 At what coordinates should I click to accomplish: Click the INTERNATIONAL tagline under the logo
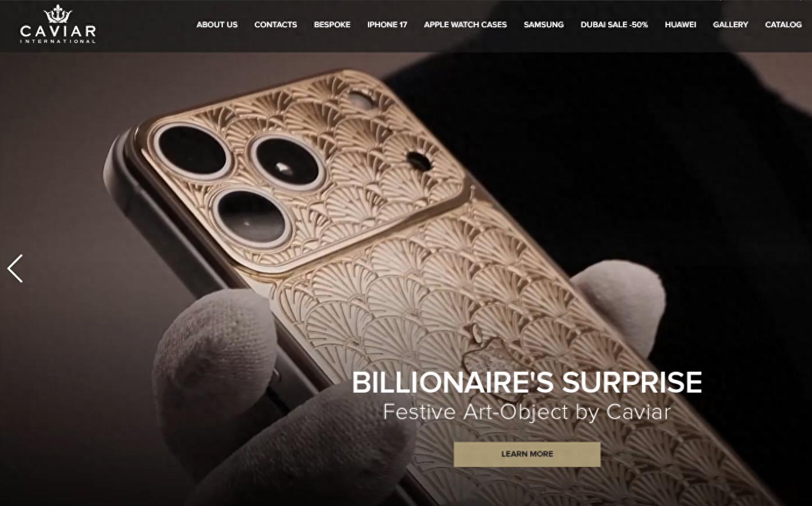coord(58,41)
